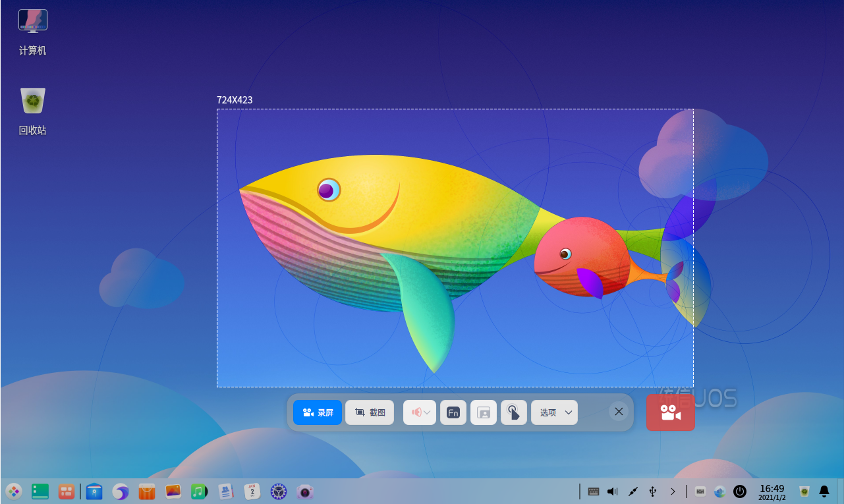Screen dimensions: 844x504
Task: Toggle the Fn keystroke display
Action: (x=453, y=412)
